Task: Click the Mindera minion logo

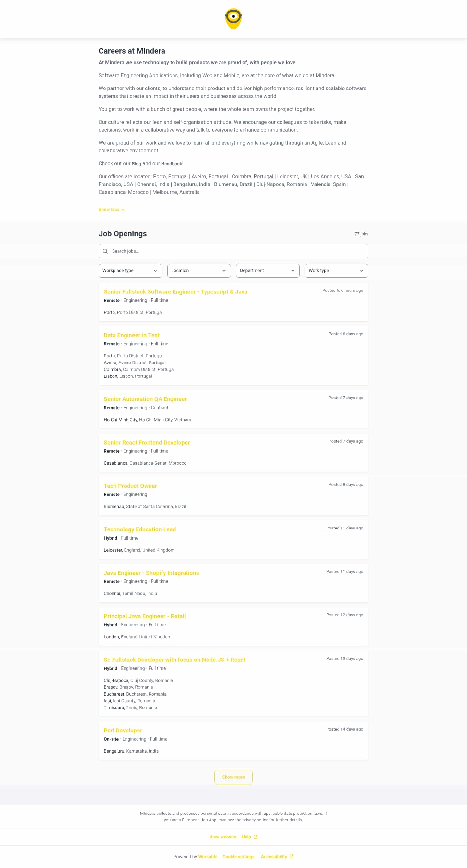Action: click(233, 18)
